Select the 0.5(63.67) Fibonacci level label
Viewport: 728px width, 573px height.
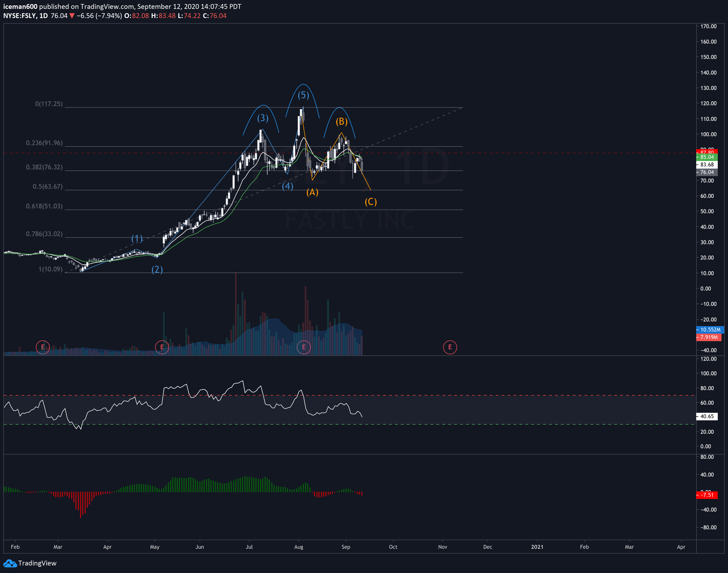tap(48, 187)
